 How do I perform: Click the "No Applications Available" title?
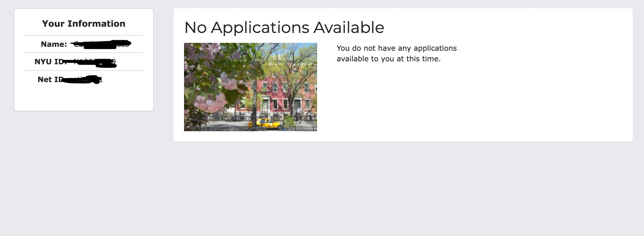[x=284, y=27]
